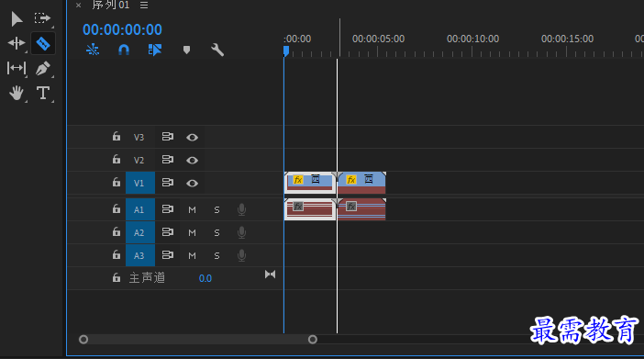This screenshot has width=644, height=359.
Task: Select the 序列 01 sequence tab
Action: [110, 5]
